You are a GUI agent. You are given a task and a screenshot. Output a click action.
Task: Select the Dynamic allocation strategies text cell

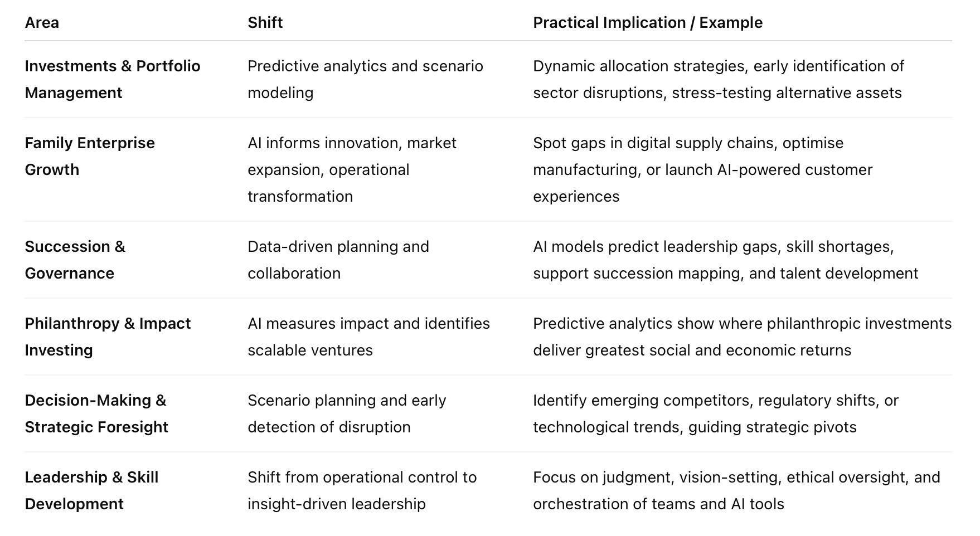(x=717, y=79)
